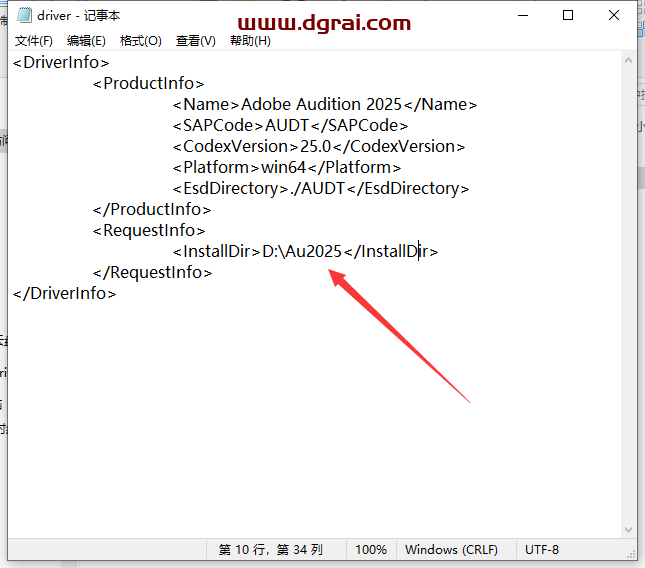645x568 pixels.
Task: Click the </ProductInfo> closing tag line
Action: click(x=152, y=209)
